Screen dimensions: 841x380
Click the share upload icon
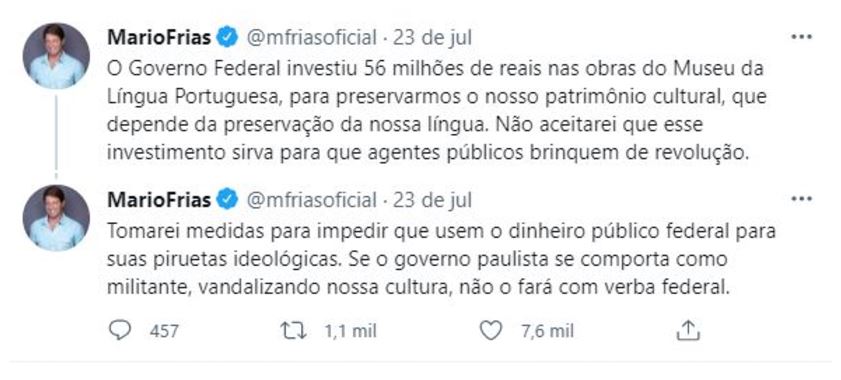pyautogui.click(x=688, y=331)
